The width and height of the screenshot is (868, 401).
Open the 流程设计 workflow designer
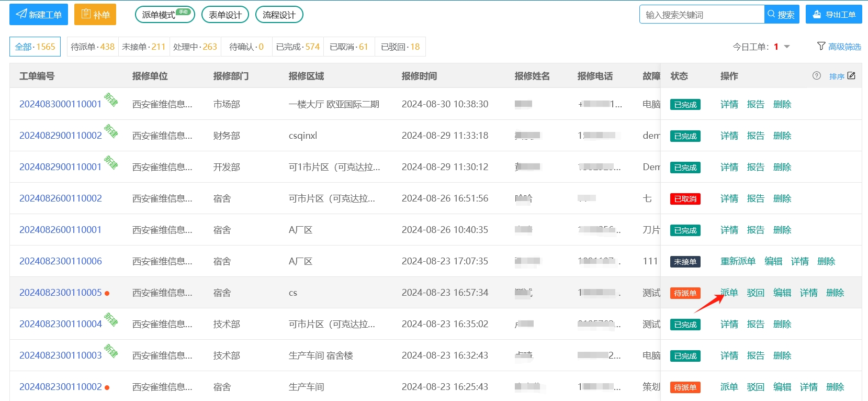pos(279,15)
